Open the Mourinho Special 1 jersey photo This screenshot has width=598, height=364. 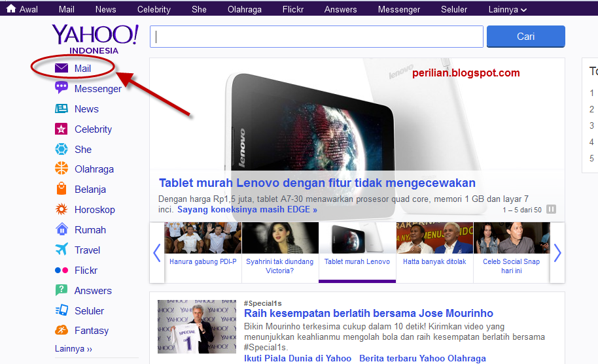click(x=197, y=327)
